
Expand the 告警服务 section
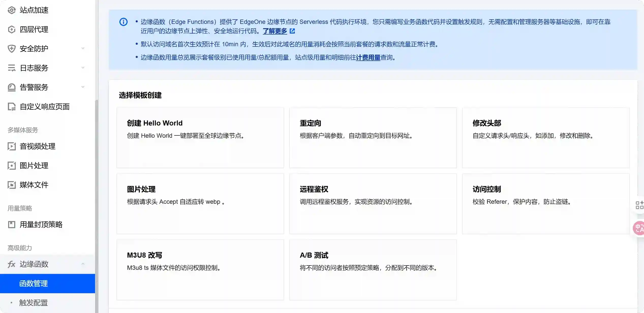(83, 87)
